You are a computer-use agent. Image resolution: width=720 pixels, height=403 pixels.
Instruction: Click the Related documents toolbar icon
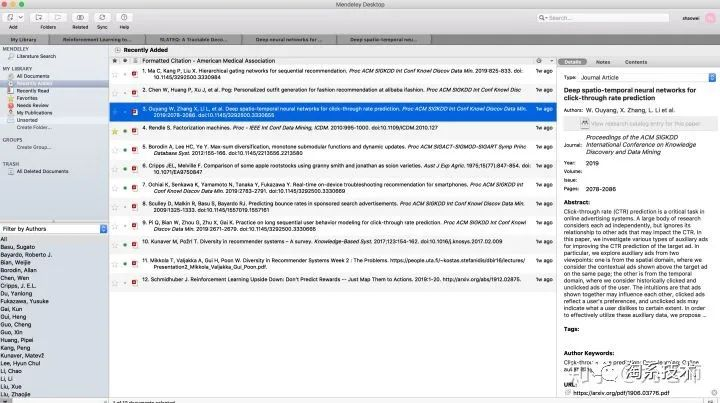80,17
